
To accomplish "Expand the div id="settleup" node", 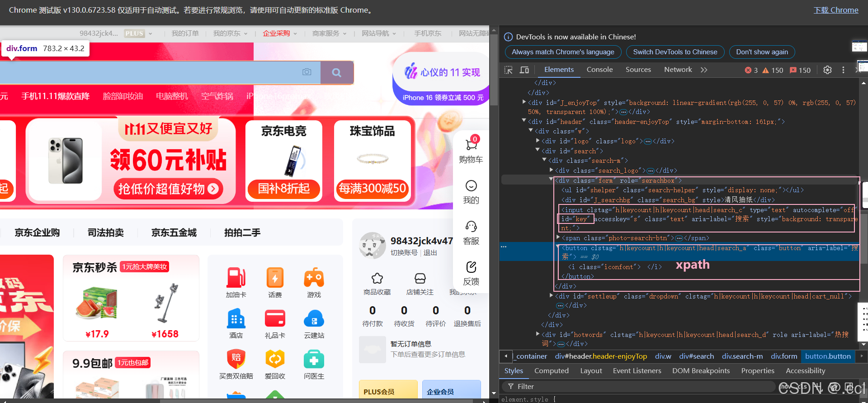I will [x=552, y=296].
